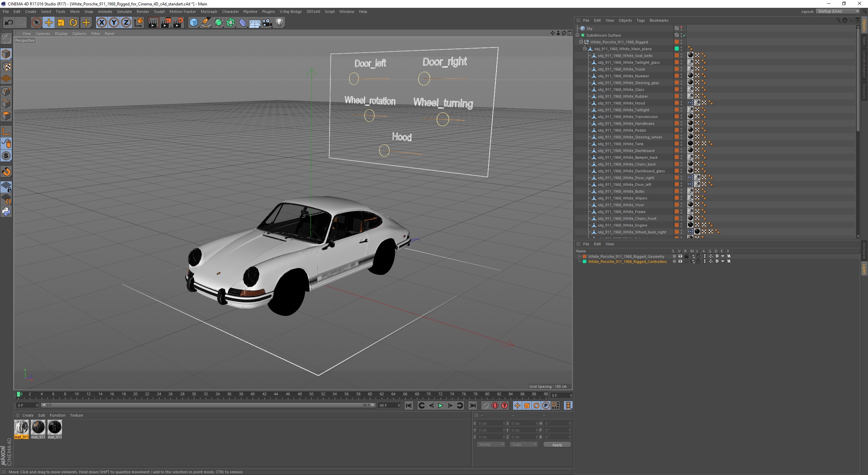Open Texture menu in Material Manager
This screenshot has height=475, width=868.
click(76, 415)
